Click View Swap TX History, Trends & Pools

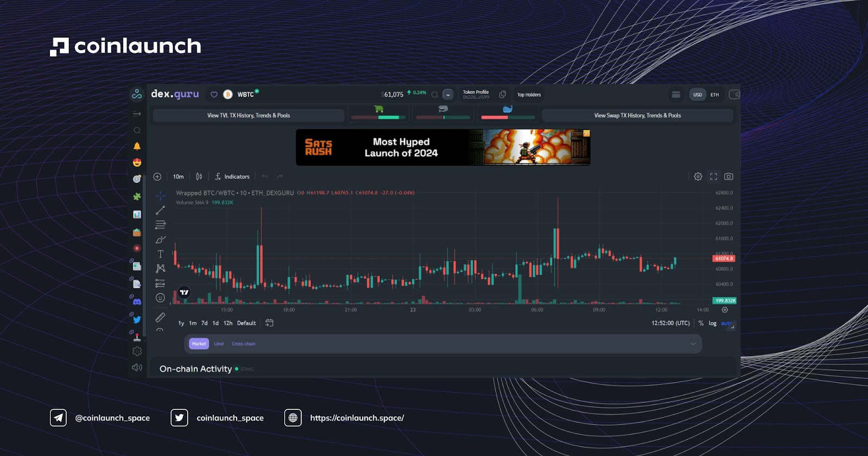point(637,116)
